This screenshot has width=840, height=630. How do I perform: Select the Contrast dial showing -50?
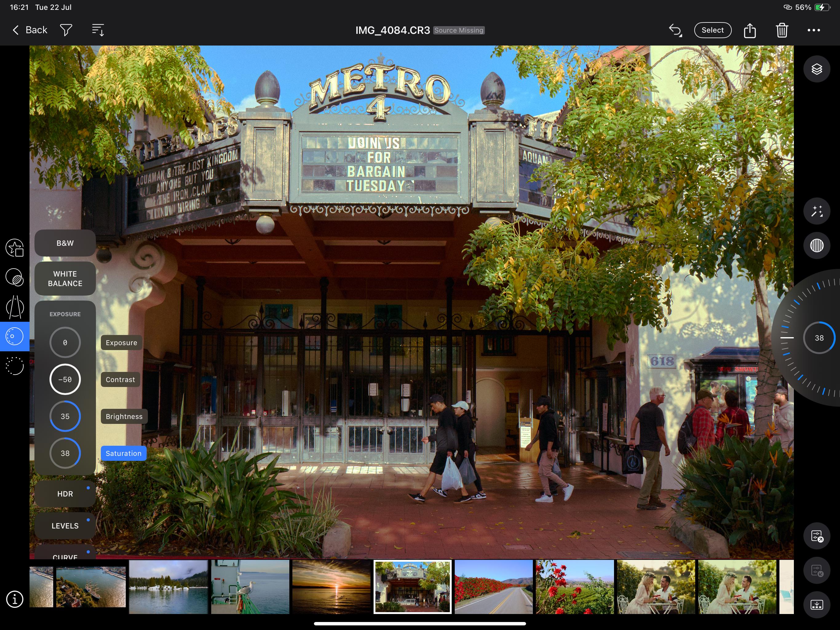tap(65, 379)
